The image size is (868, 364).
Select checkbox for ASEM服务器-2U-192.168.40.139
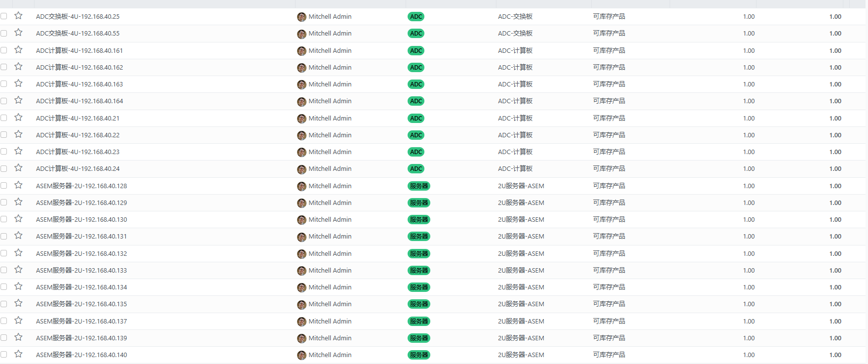[4, 338]
